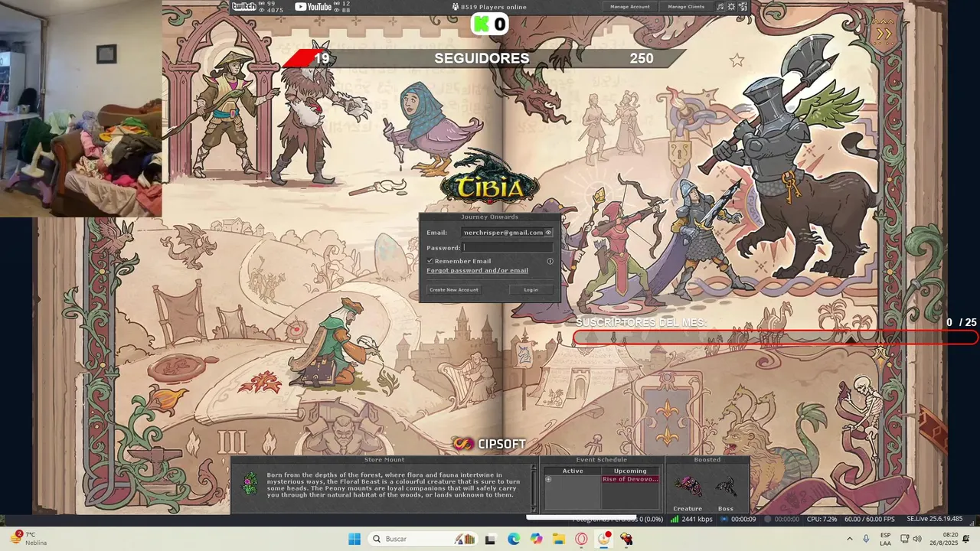Viewport: 980px width, 551px height.
Task: Open the volume speaker tray icon
Action: pyautogui.click(x=917, y=539)
